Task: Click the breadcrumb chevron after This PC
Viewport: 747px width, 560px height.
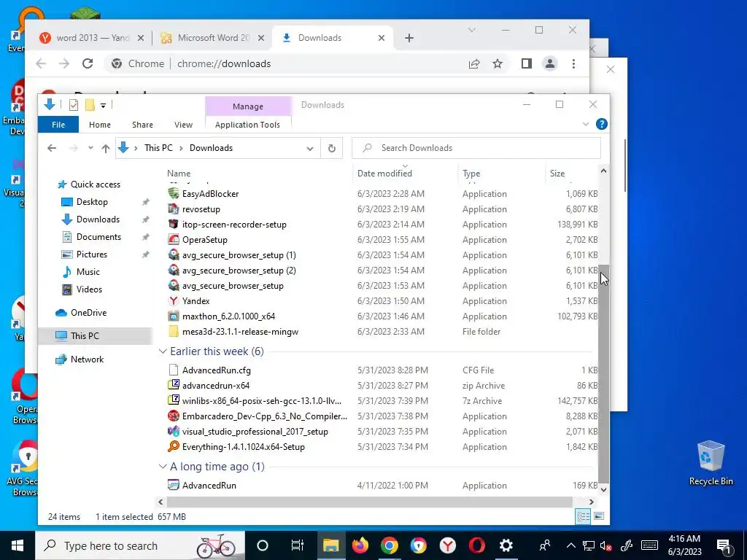Action: coord(182,148)
